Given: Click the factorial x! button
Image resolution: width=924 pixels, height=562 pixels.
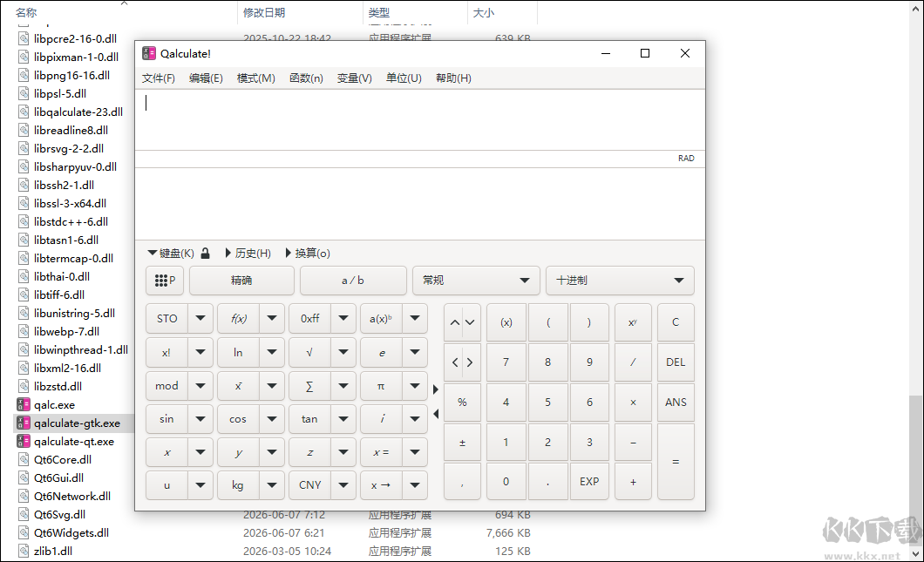Looking at the screenshot, I should pyautogui.click(x=166, y=352).
